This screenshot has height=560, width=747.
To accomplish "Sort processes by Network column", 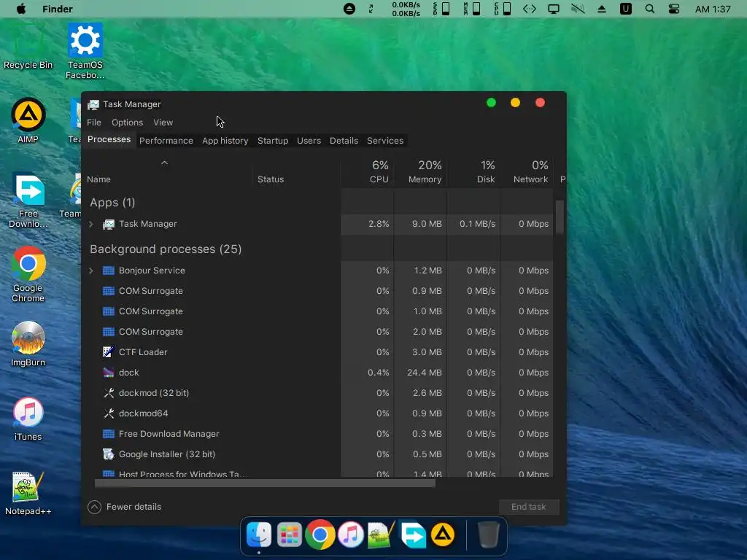I will coord(527,172).
